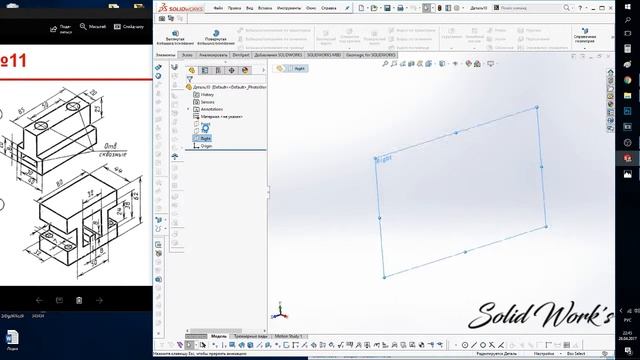This screenshot has width=640, height=360.
Task: Switch to the Модель bottom tab
Action: [218, 336]
